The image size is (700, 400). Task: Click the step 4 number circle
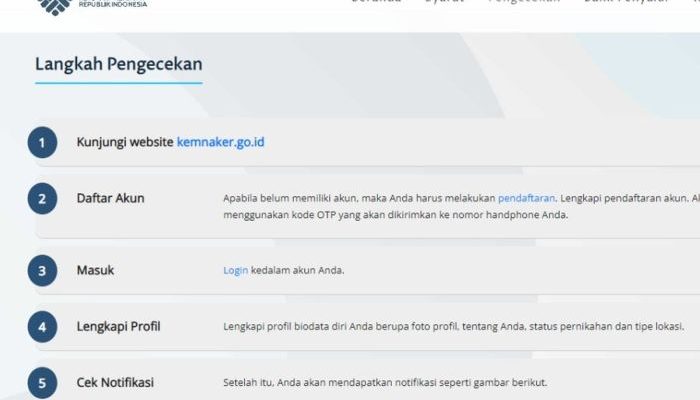coord(42,327)
